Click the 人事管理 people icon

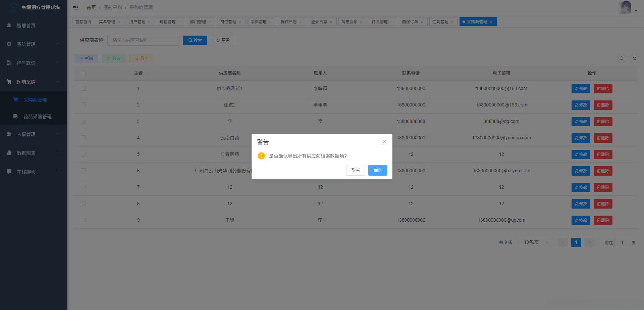(x=9, y=134)
